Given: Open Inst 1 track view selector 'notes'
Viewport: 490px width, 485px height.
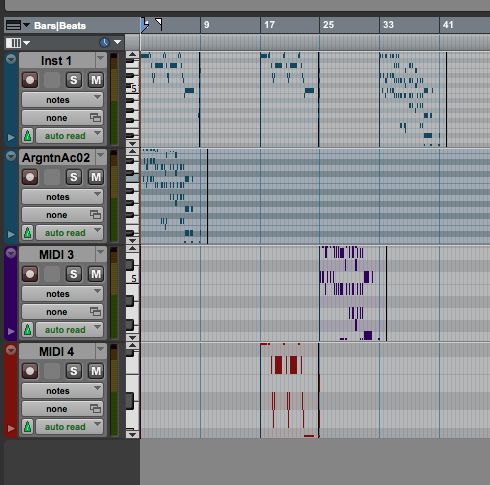Looking at the screenshot, I should pyautogui.click(x=62, y=100).
